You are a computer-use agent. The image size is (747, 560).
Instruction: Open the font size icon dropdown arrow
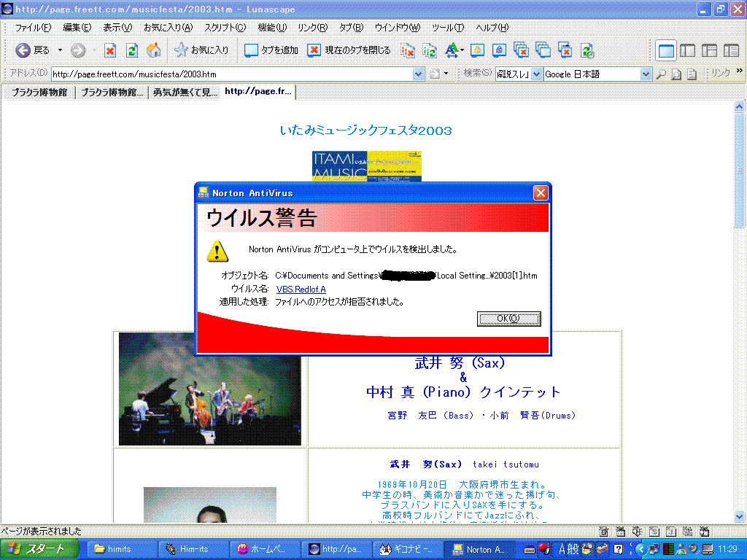[462, 50]
